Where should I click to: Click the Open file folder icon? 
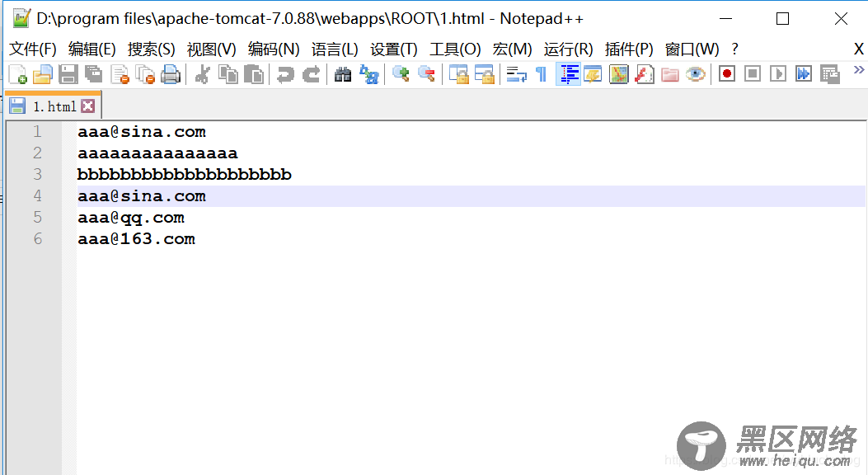(x=43, y=74)
